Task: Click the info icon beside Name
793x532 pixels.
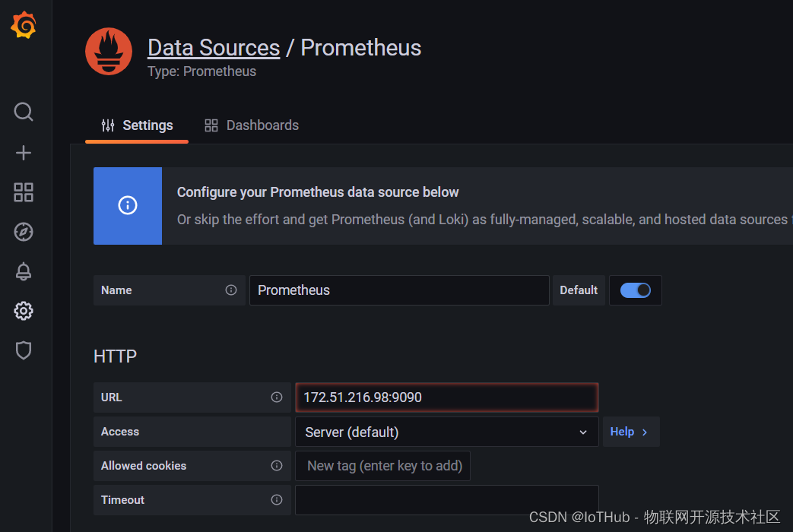Action: tap(231, 290)
